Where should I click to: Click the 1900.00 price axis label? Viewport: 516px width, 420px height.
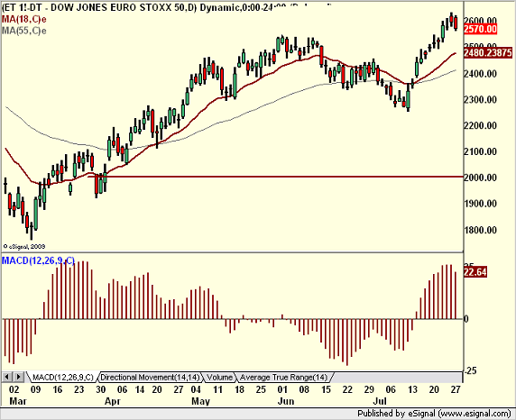pos(480,204)
